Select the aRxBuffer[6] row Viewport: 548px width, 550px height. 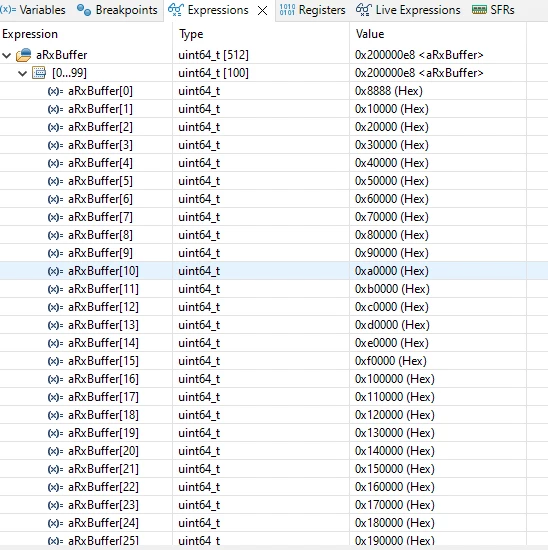point(274,199)
